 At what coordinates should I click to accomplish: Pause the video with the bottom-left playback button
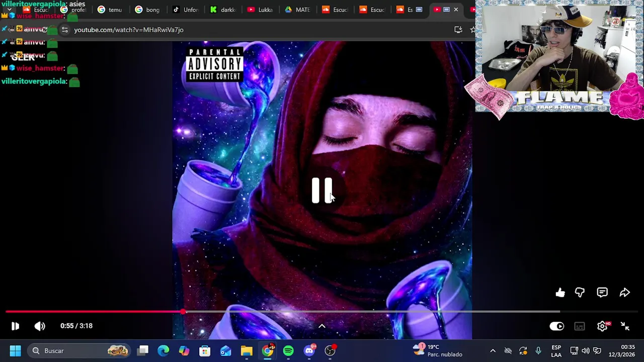[x=15, y=326]
